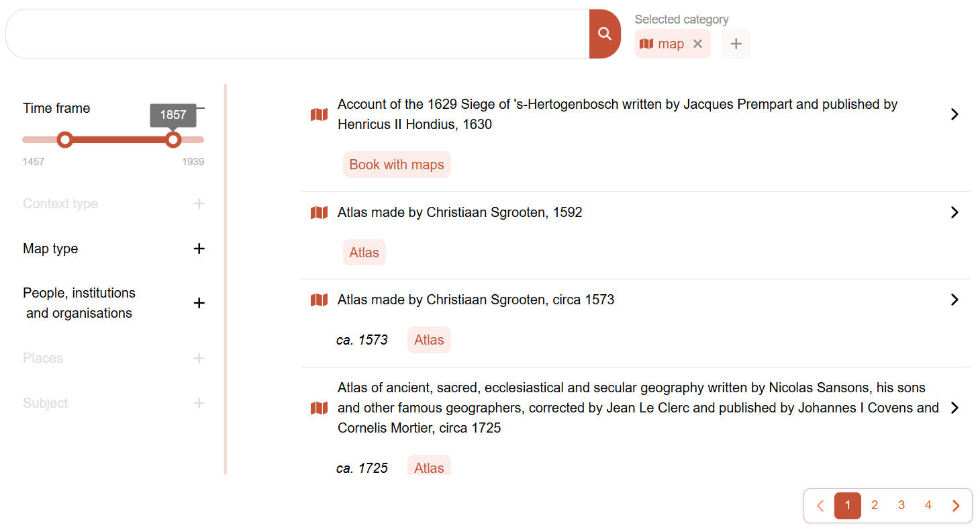Click the map icon beside the 1592 Sgrooten atlas
This screenshot has height=532, width=980.
319,213
